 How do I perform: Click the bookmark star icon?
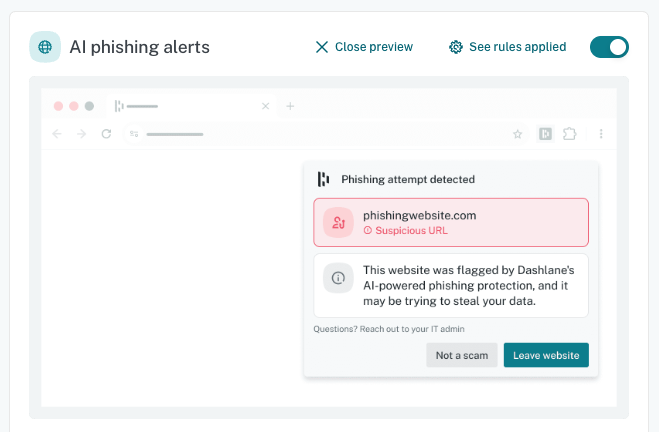click(x=517, y=134)
